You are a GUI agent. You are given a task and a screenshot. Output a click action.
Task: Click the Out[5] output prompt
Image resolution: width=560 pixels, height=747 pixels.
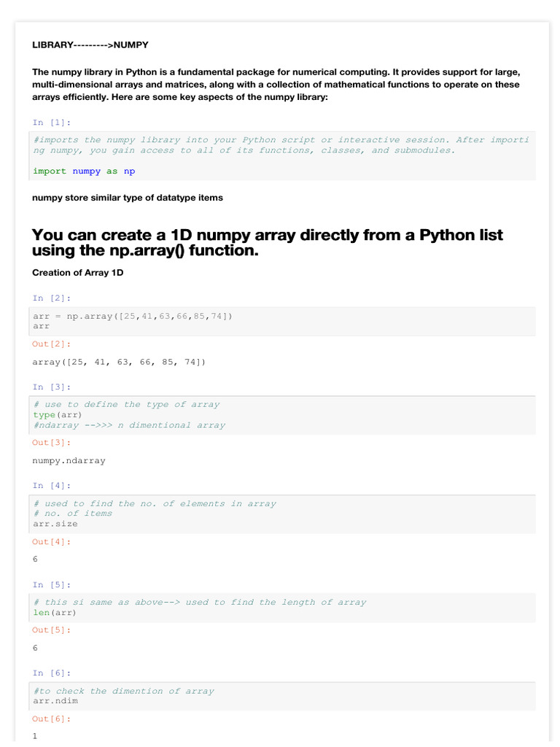[x=52, y=630]
